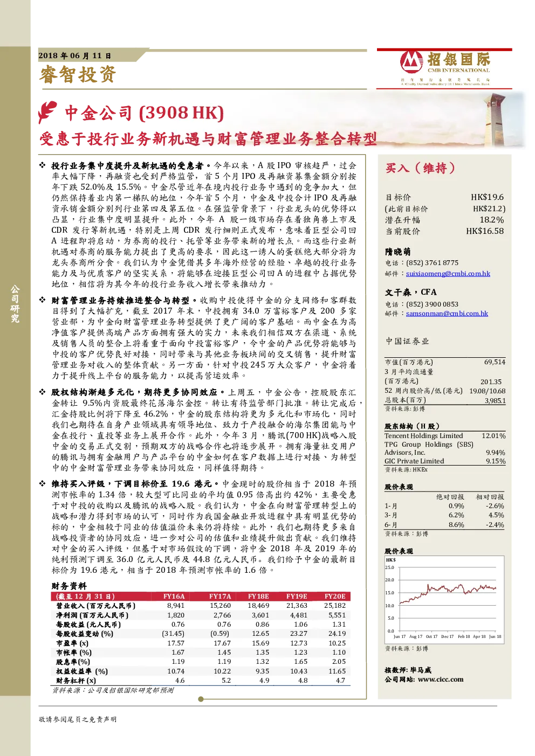
Task: Click the subtitle 受惠于投行业务新机遇与财富管理业务整合转型
Action: tap(208, 139)
